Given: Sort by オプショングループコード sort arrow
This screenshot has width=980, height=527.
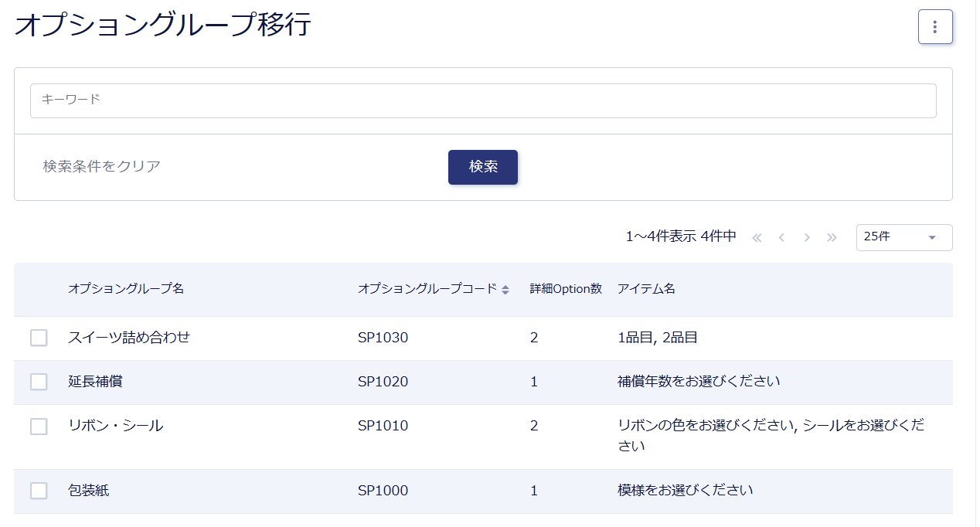Looking at the screenshot, I should (505, 290).
